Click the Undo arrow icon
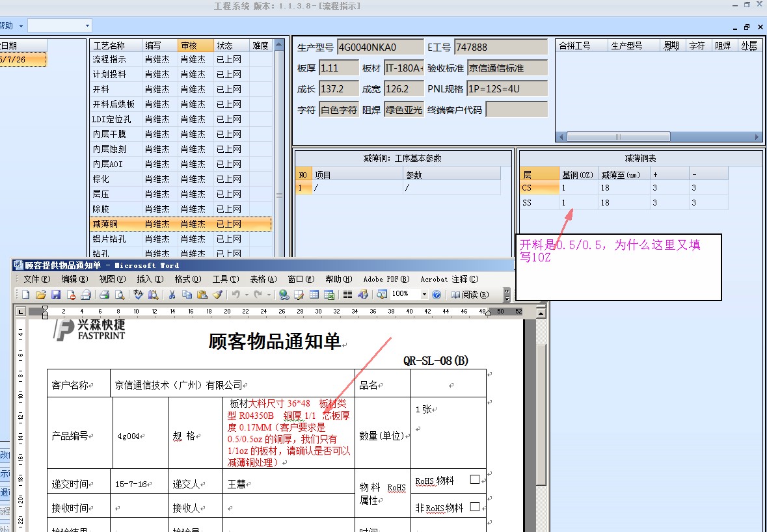The height and width of the screenshot is (532, 767). pos(235,295)
